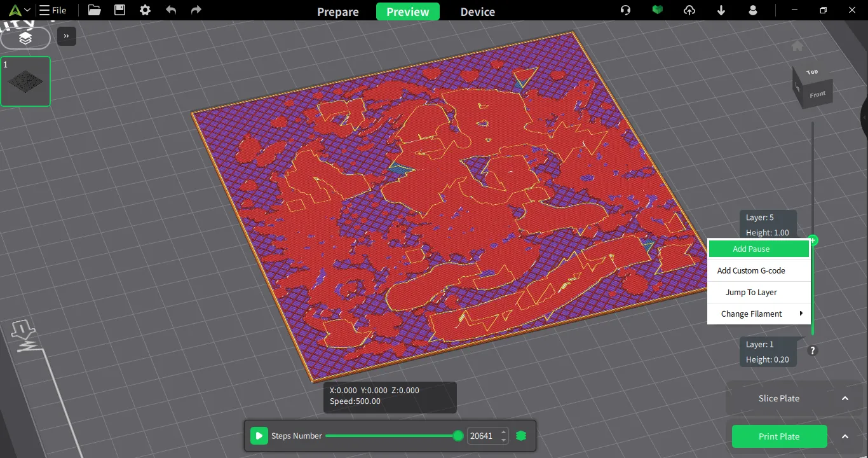Click the Steps Number slider handle

point(458,436)
